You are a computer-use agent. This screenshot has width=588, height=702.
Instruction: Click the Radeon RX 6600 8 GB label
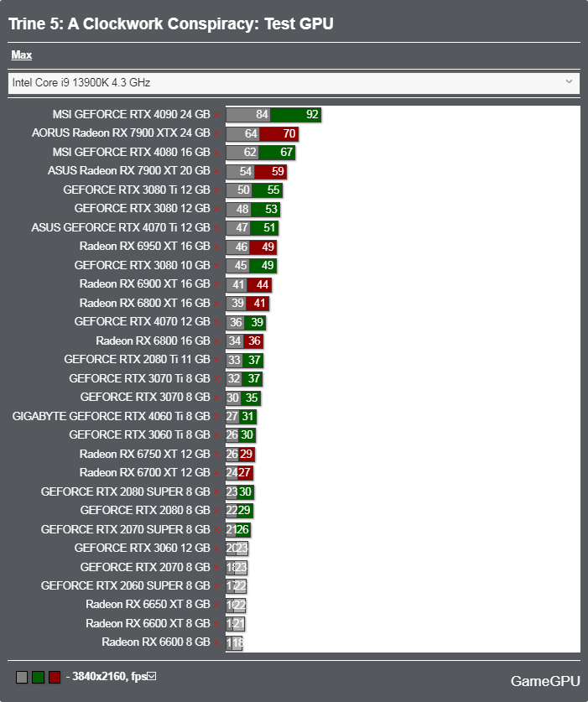point(156,642)
